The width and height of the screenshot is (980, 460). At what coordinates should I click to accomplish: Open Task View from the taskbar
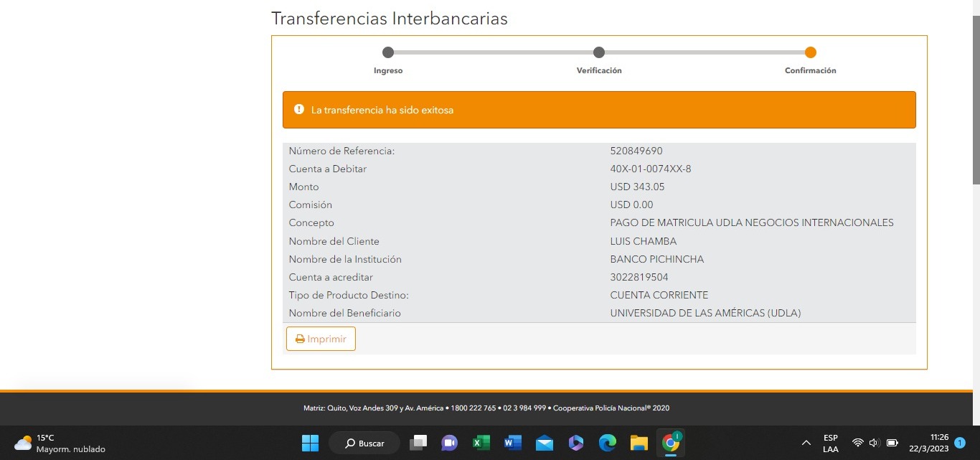point(418,443)
